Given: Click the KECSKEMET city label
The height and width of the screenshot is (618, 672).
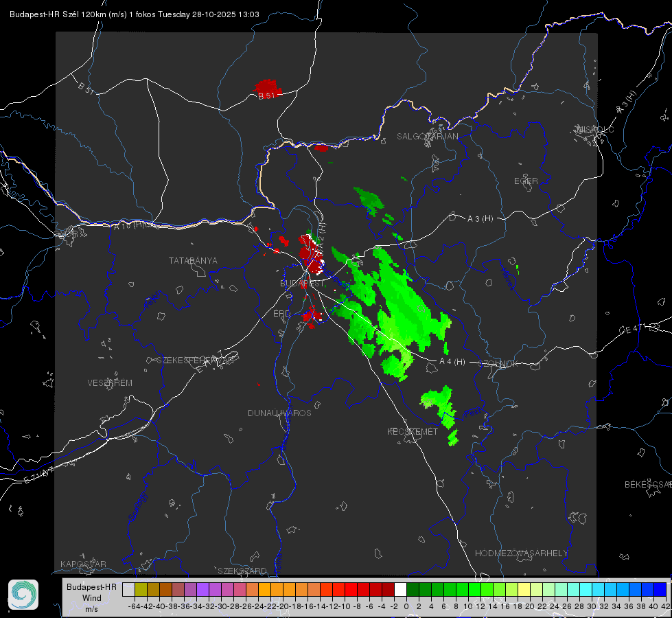Looking at the screenshot, I should pyautogui.click(x=413, y=431).
